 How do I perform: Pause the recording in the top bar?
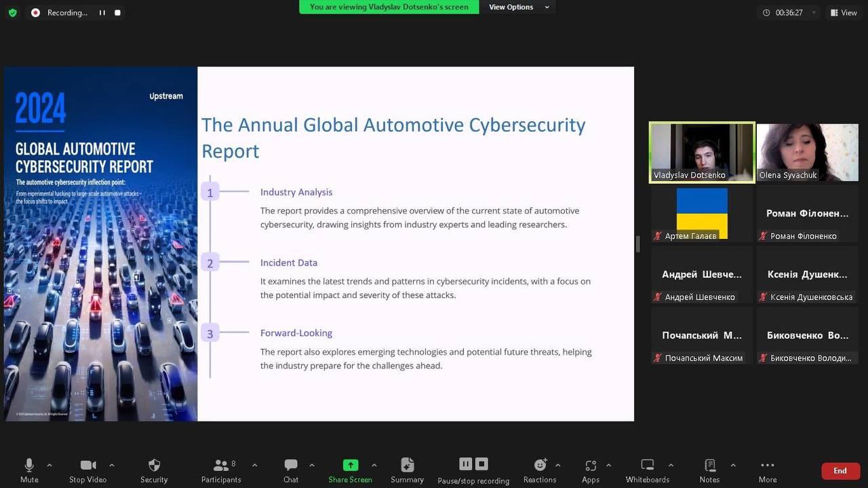coord(102,12)
